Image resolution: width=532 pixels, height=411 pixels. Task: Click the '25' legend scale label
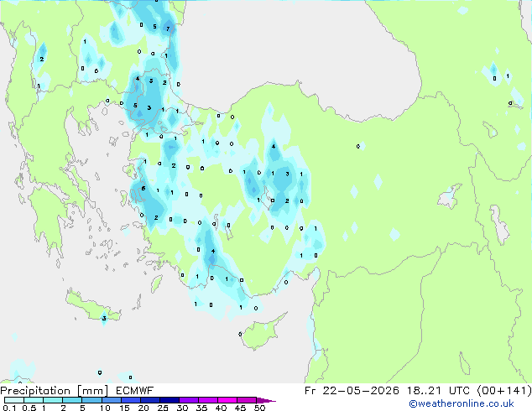click(163, 408)
